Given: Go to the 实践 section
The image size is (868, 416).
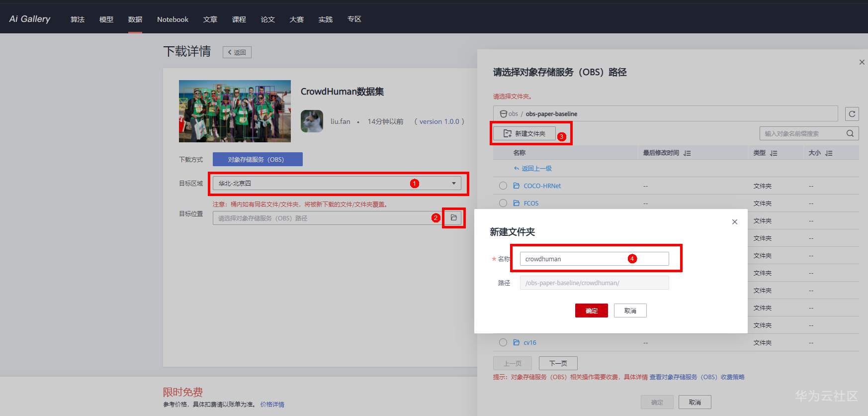Looking at the screenshot, I should (326, 19).
